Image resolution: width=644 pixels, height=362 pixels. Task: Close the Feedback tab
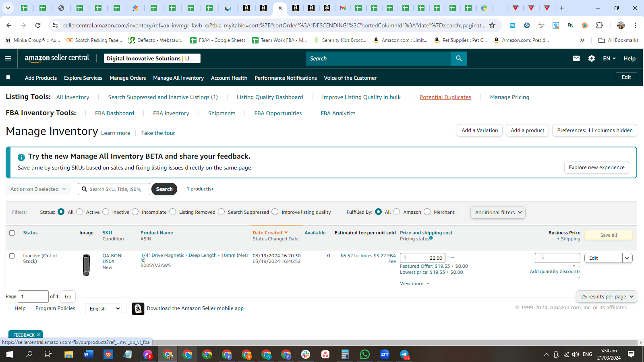pos(39,335)
